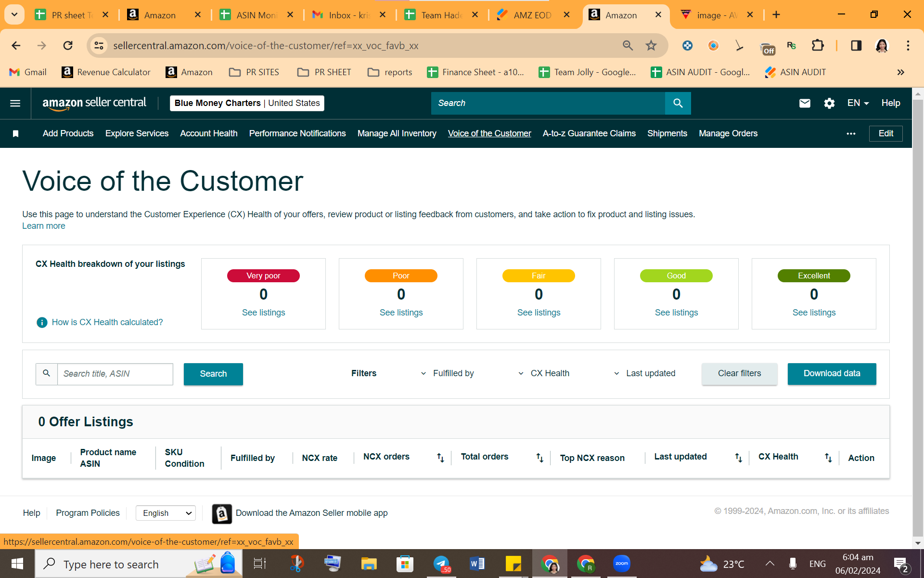Click Clear filters button
Screen dimensions: 924x578
click(x=739, y=374)
